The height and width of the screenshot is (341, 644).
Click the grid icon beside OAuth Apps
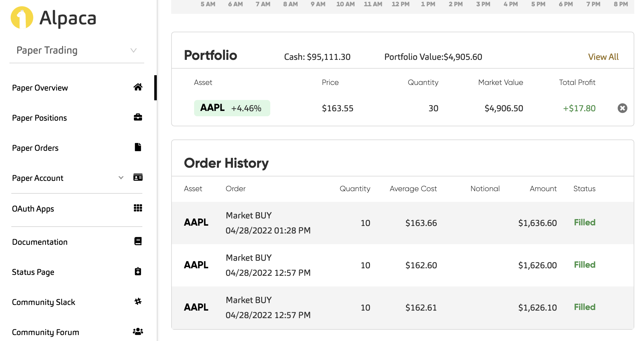pos(138,208)
